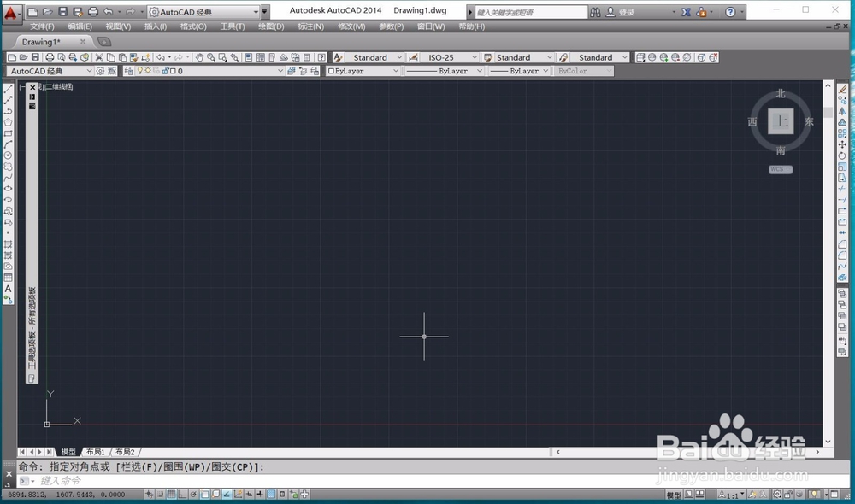Open the Properties palette icon
This screenshot has width=855, height=504.
pyautogui.click(x=249, y=57)
